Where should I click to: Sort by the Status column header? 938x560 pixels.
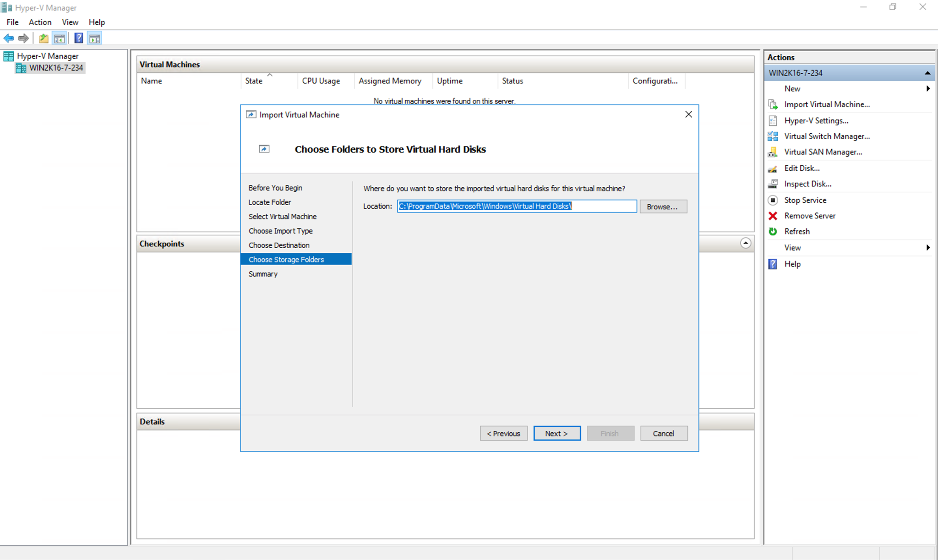pos(563,81)
